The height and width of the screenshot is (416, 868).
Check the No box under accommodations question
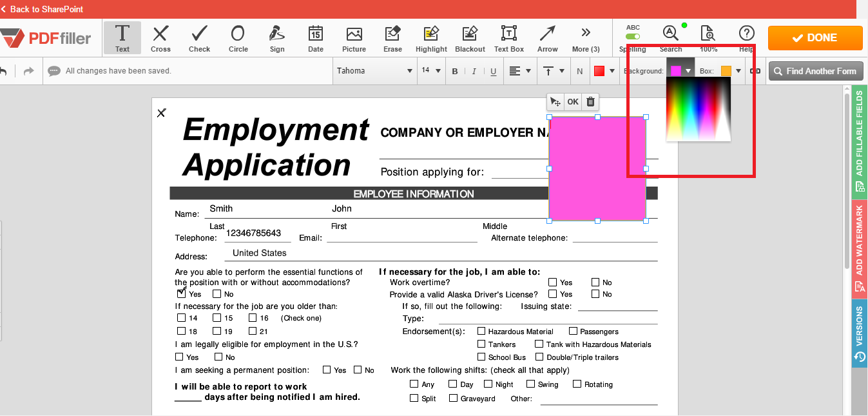217,294
